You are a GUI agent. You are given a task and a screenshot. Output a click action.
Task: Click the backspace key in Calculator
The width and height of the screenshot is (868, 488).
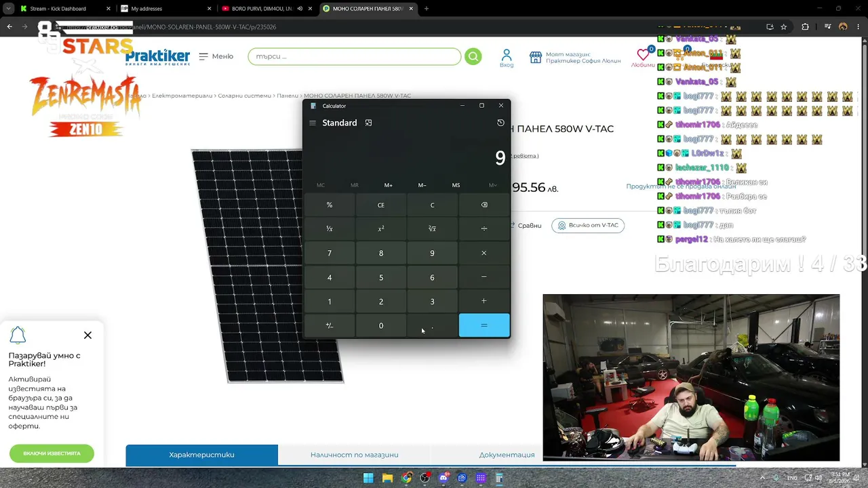pos(484,205)
